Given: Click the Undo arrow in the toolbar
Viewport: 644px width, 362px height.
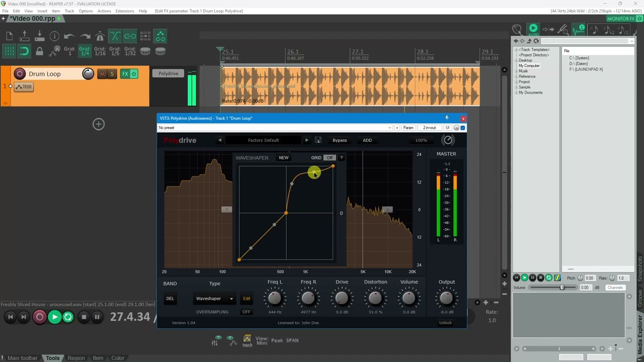Looking at the screenshot, I should pyautogui.click(x=69, y=36).
